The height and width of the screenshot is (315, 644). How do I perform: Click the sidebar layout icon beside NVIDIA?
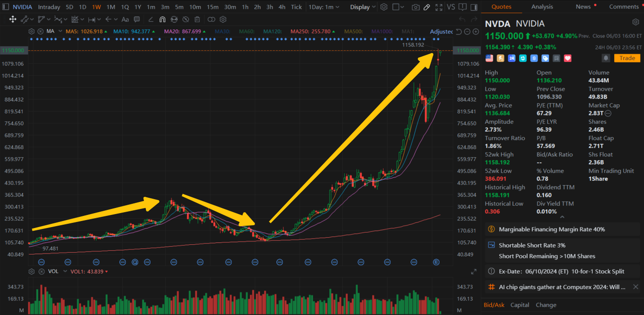(x=6, y=7)
